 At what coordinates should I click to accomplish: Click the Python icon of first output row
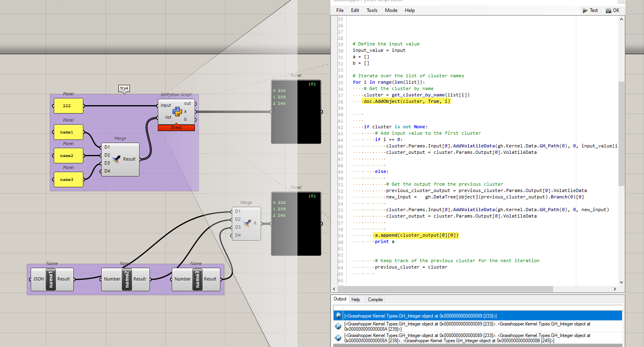[338, 316]
